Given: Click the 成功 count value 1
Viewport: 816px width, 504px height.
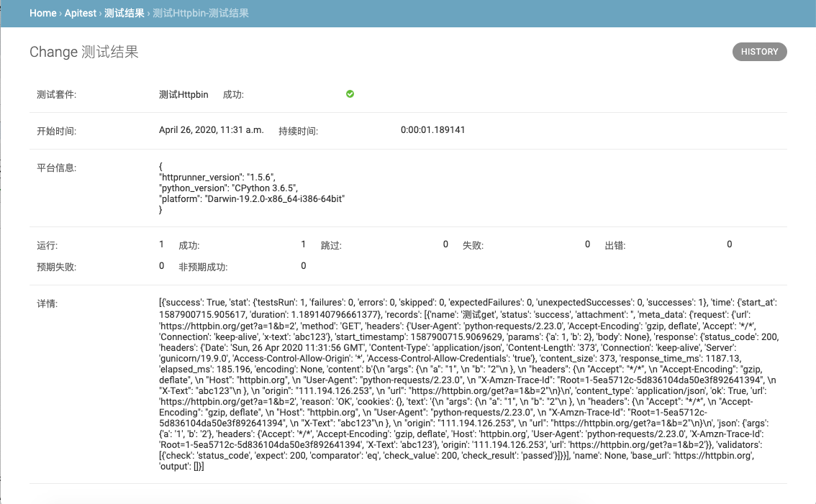Looking at the screenshot, I should tap(303, 244).
